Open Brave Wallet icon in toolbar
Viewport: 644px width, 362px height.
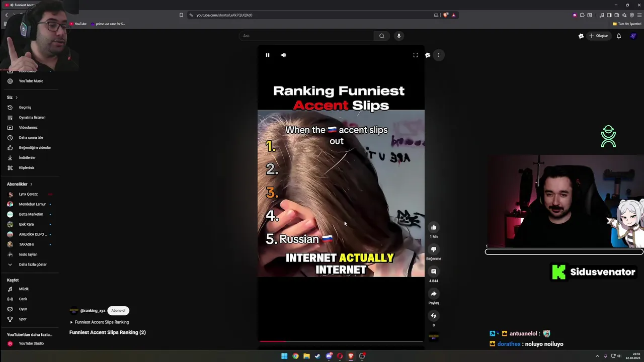tap(617, 15)
